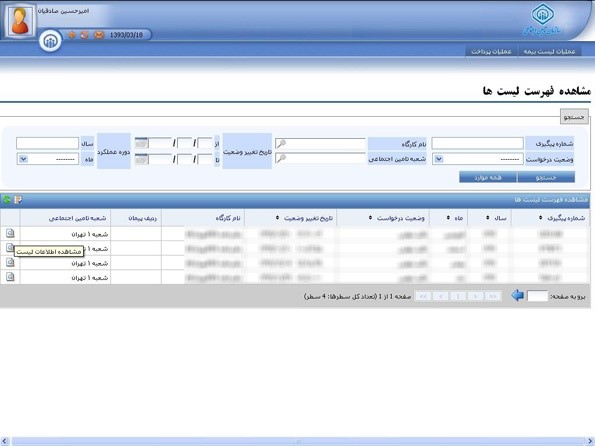Sort by شماره پیگیری column arrows
The width and height of the screenshot is (595, 446).
[540, 217]
